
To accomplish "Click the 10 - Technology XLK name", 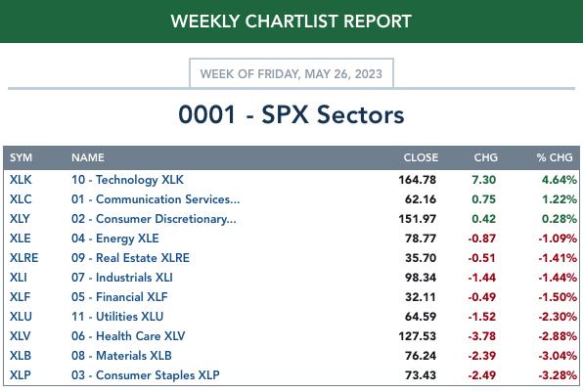I will [127, 180].
